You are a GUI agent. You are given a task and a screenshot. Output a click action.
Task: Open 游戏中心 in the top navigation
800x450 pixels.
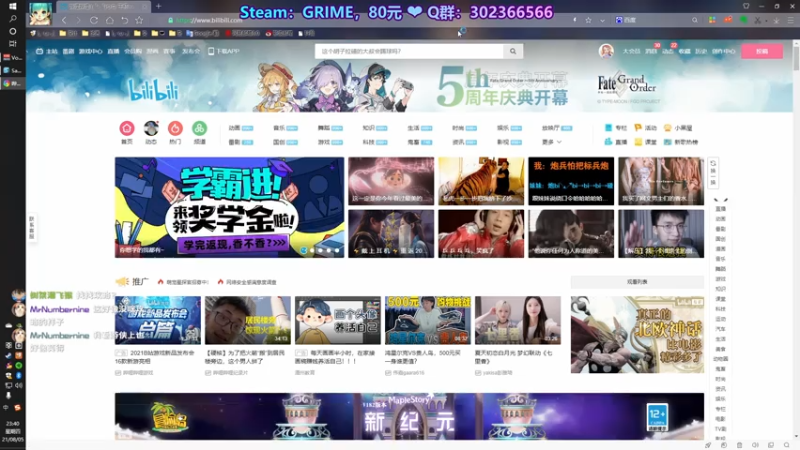point(90,51)
